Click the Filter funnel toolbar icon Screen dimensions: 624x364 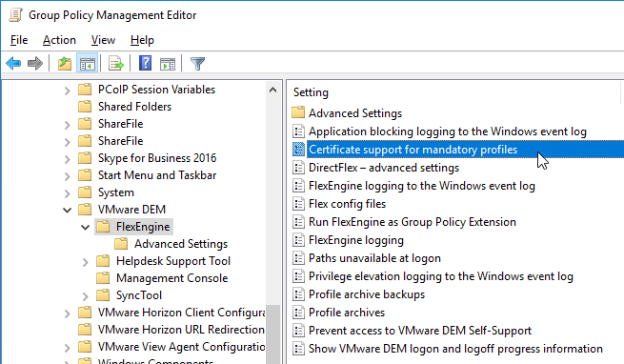197,63
